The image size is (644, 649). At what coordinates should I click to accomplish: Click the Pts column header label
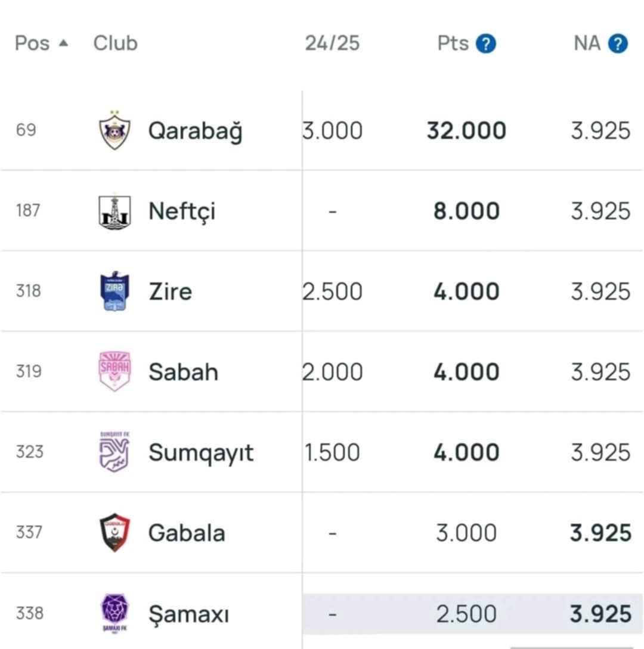[453, 43]
